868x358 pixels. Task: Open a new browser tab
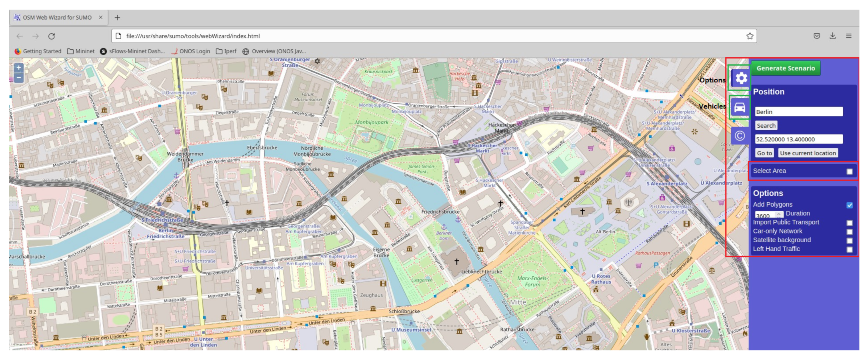point(117,18)
